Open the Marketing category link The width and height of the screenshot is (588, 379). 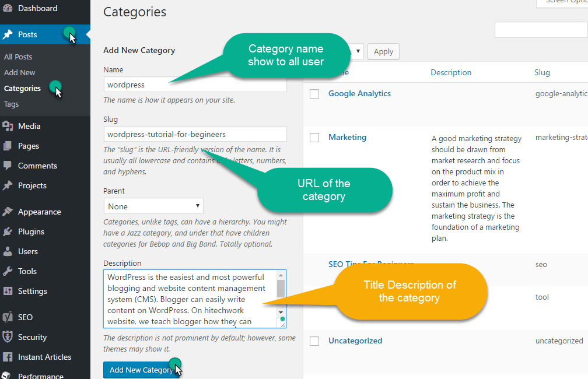[347, 138]
